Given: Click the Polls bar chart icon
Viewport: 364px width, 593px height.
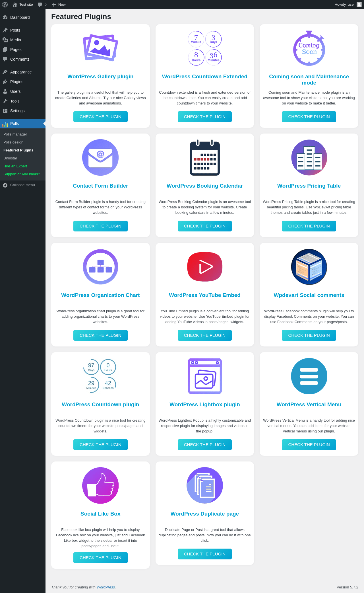Looking at the screenshot, I should click(x=5, y=124).
